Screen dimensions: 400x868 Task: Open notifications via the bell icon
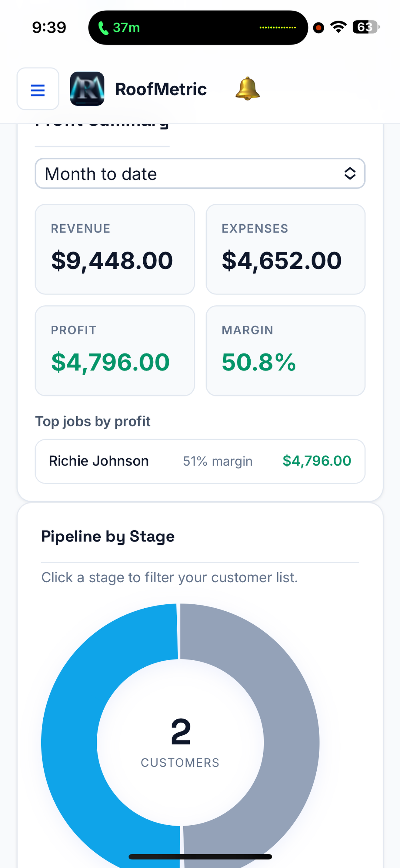[248, 89]
